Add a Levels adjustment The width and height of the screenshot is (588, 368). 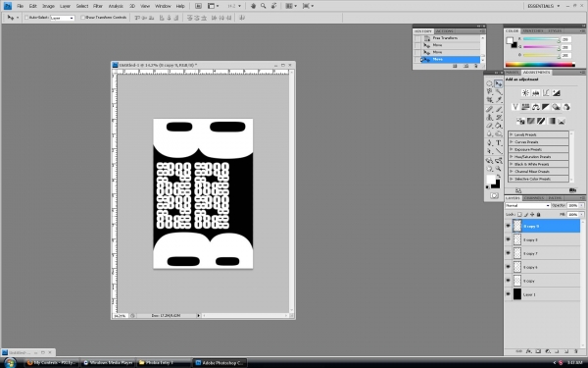535,93
